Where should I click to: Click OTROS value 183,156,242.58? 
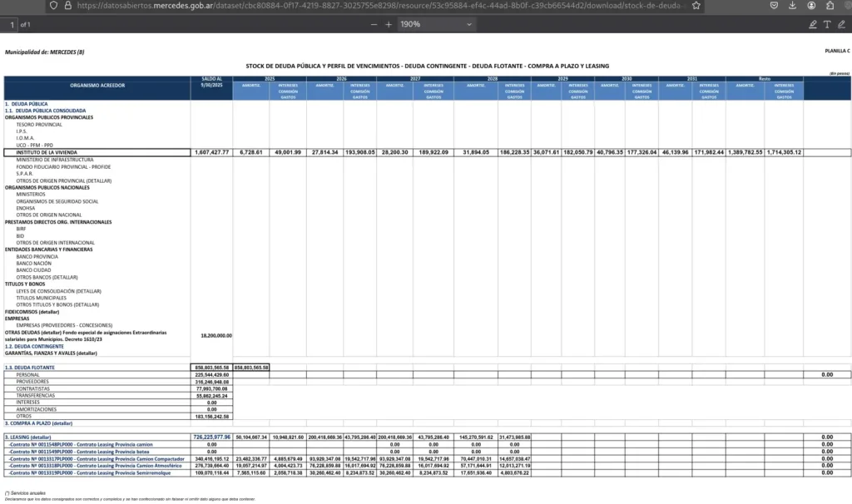point(212,417)
